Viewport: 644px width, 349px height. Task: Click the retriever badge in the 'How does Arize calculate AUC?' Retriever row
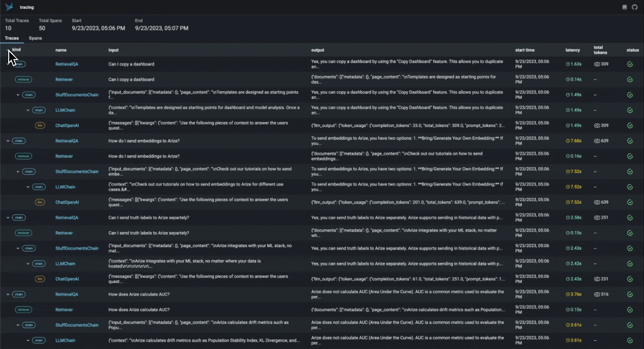pyautogui.click(x=23, y=310)
